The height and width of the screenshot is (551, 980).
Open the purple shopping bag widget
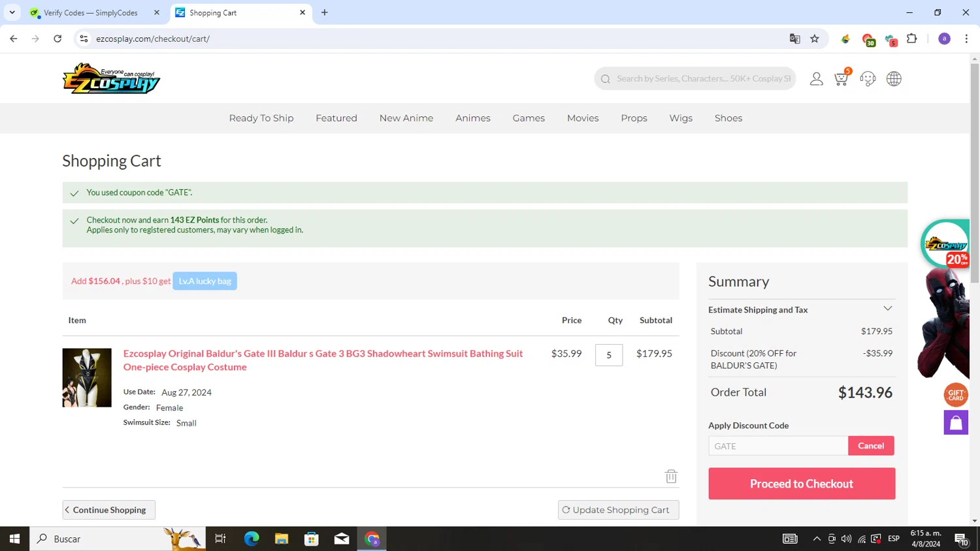tap(956, 422)
